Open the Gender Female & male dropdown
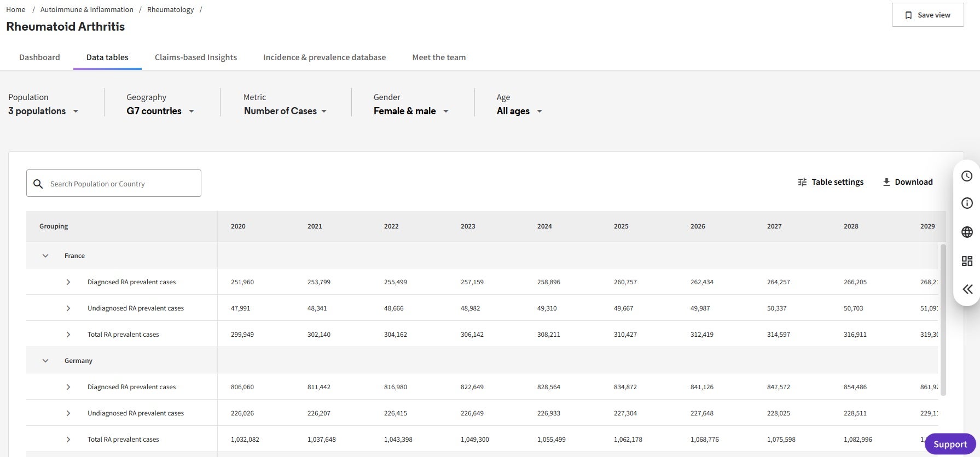The width and height of the screenshot is (980, 457). tap(411, 111)
